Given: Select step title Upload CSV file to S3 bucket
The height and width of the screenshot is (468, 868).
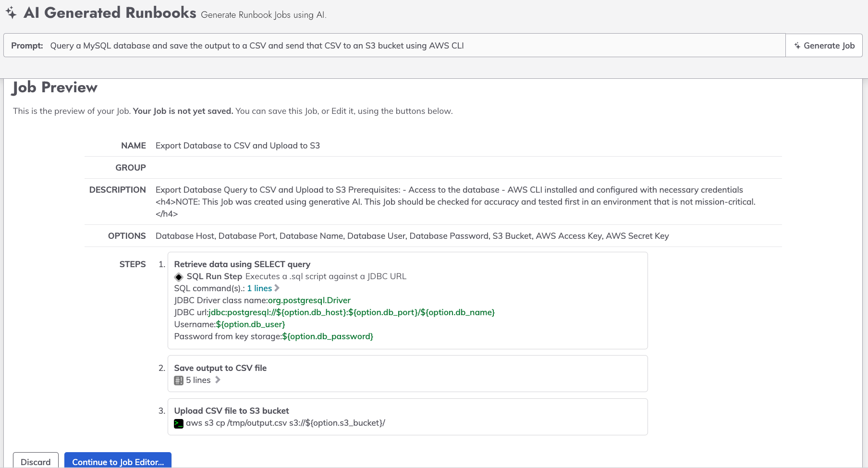Looking at the screenshot, I should tap(232, 411).
